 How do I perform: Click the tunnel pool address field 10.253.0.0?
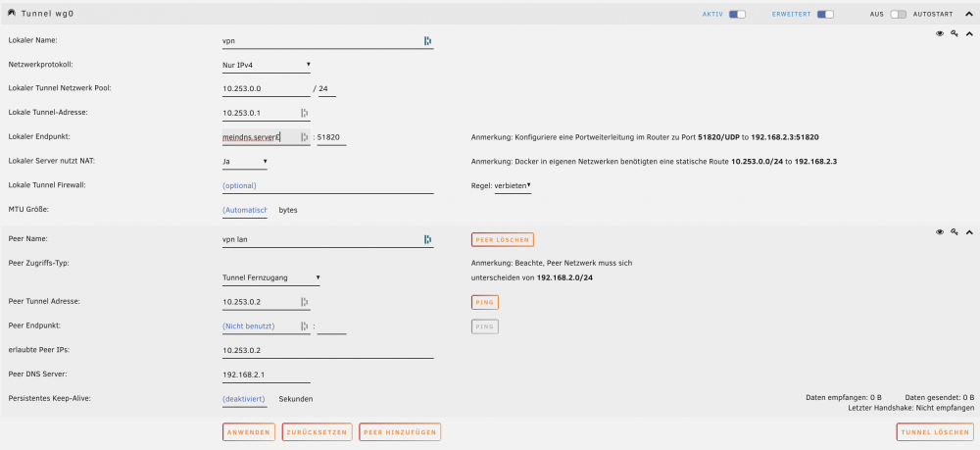pos(267,89)
